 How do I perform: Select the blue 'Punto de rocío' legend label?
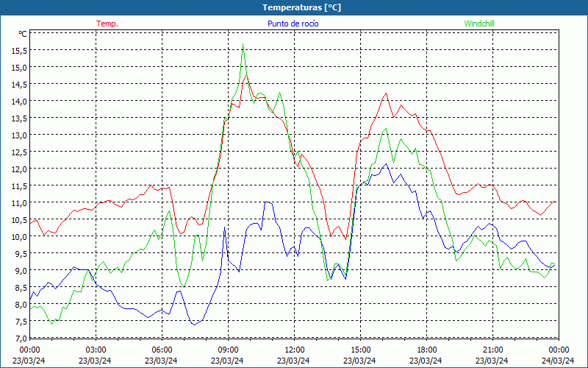(293, 24)
